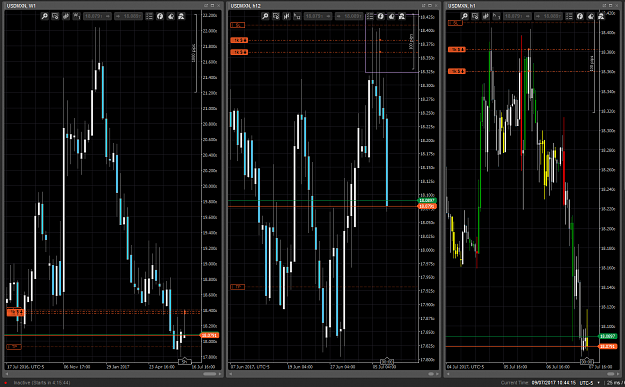Click zoom magnifier icon in W1 chart

click(45, 16)
